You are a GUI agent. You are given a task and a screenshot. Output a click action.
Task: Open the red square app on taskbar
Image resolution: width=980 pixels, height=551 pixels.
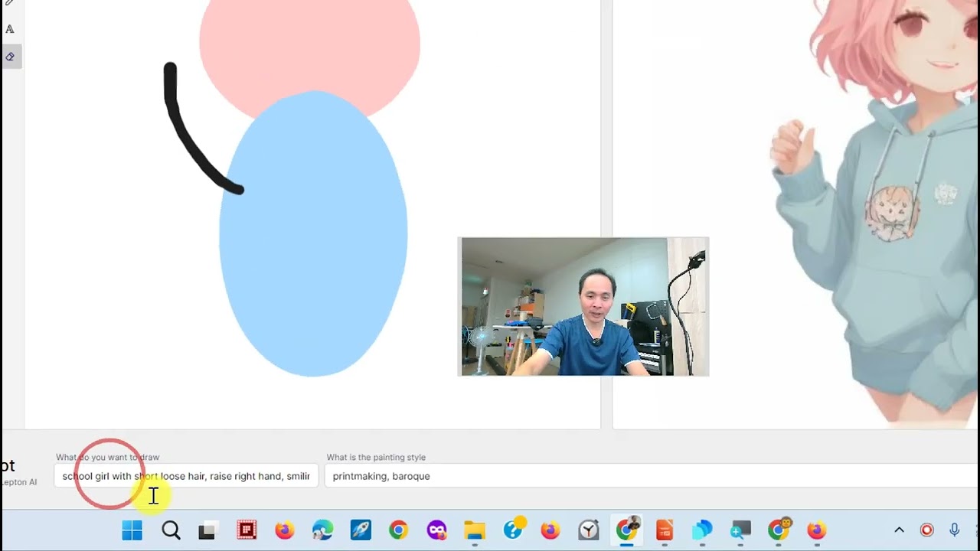246,530
